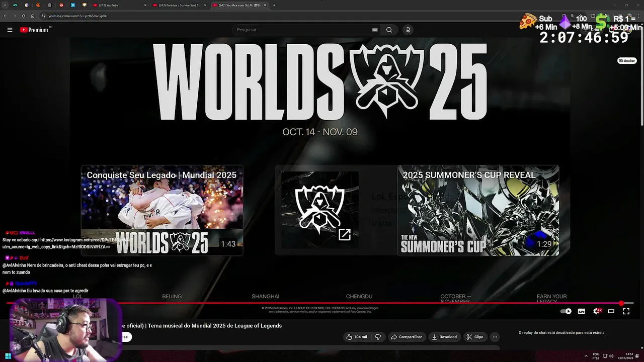Viewport: 644px width, 362px height.
Task: Open Windows Start menu
Action: pyautogui.click(x=8, y=356)
